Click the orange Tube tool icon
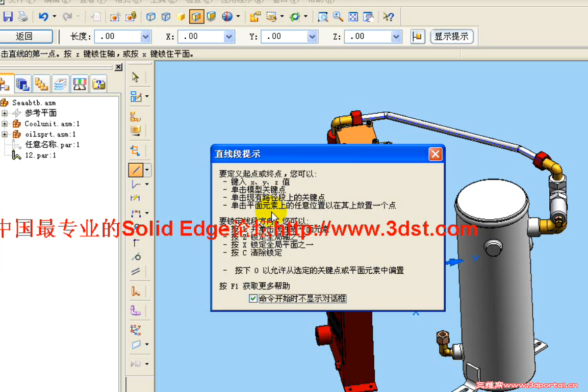This screenshot has height=392, width=588. tap(136, 291)
